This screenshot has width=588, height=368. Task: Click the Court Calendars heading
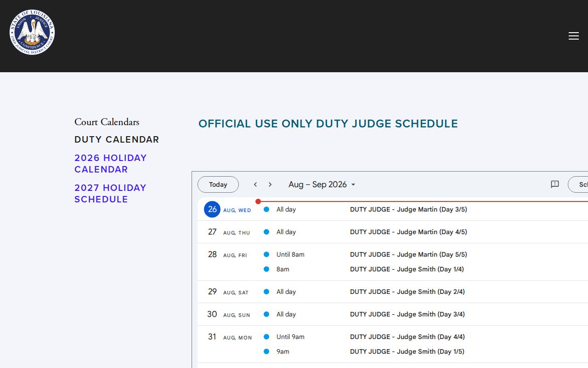[x=107, y=122]
